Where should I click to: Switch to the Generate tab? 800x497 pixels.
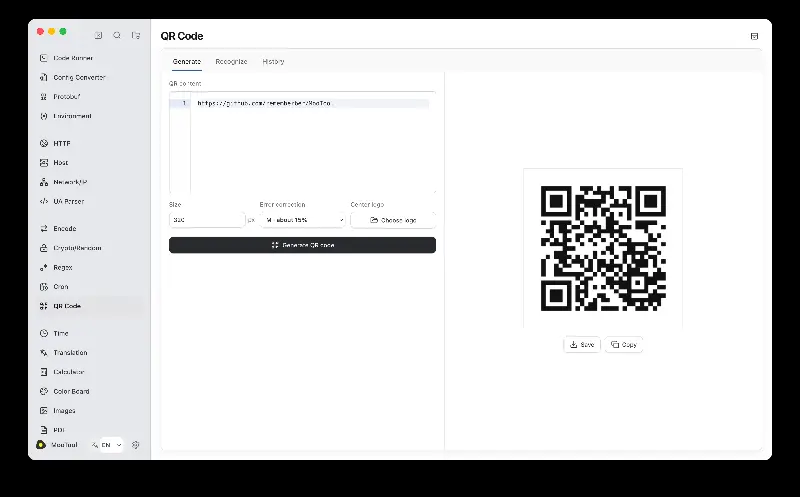pyautogui.click(x=187, y=61)
